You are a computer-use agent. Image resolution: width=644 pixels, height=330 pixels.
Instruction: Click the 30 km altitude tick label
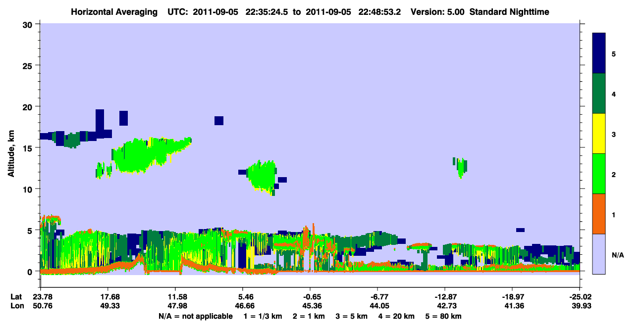[28, 24]
